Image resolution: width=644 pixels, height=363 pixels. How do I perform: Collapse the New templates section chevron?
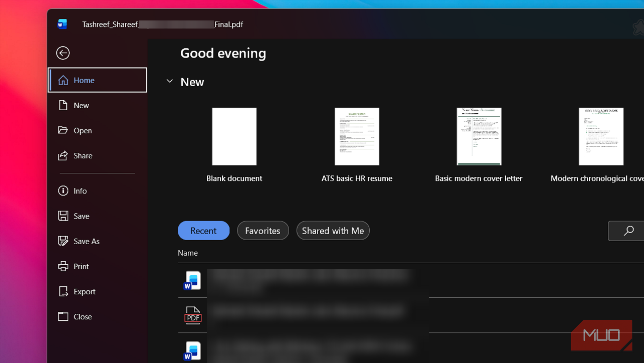[x=170, y=81]
